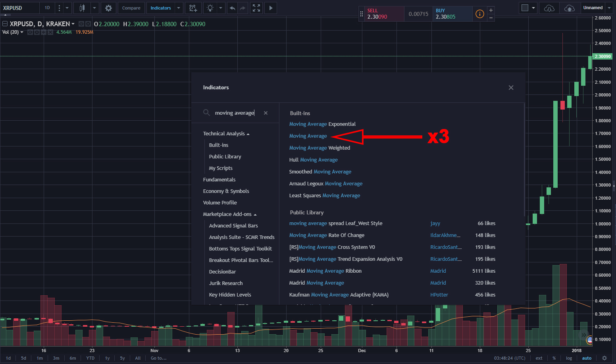Open the candlestick chart style selector
This screenshot has width=616, height=364.
coord(82,8)
